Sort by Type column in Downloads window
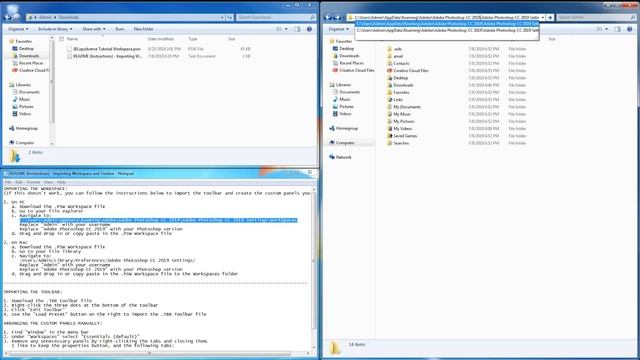Screen dimensions: 640x360 193,39
